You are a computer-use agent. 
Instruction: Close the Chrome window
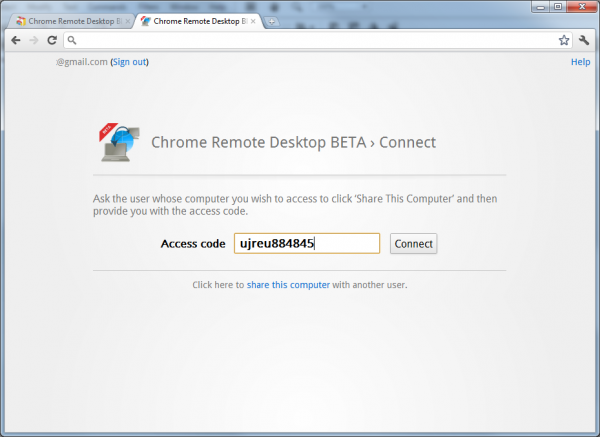582,7
